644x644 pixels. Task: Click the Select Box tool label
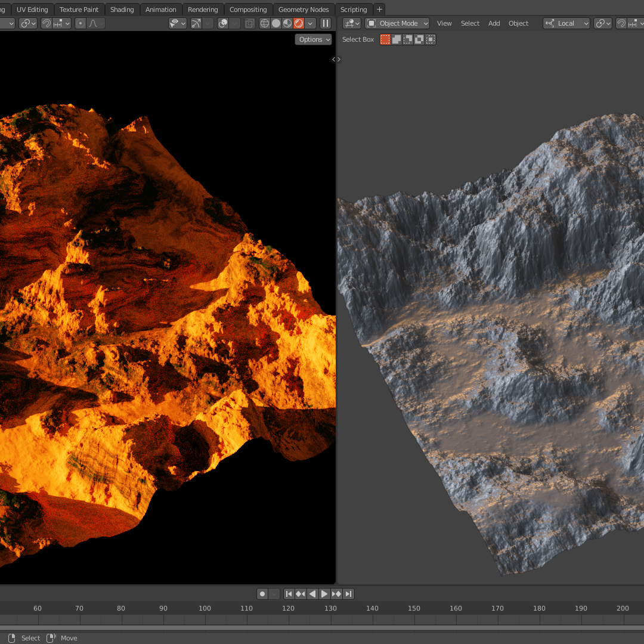pyautogui.click(x=358, y=39)
